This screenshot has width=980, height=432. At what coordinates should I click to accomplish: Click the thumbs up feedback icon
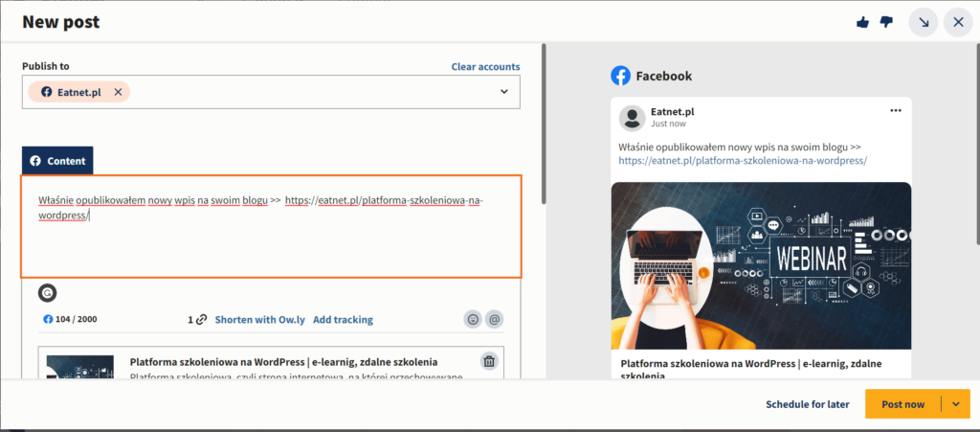[863, 22]
